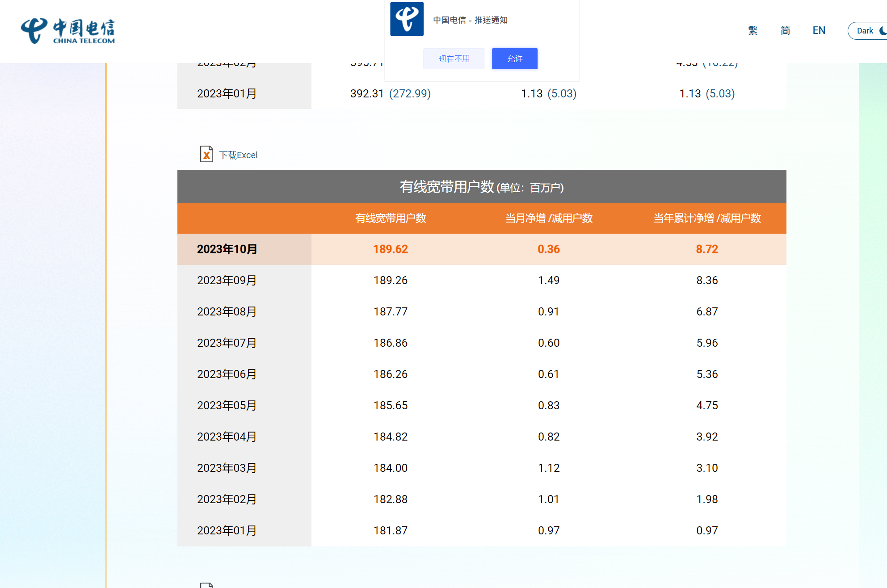This screenshot has height=588, width=887.
Task: Click value 181.87 for January
Action: click(x=391, y=531)
